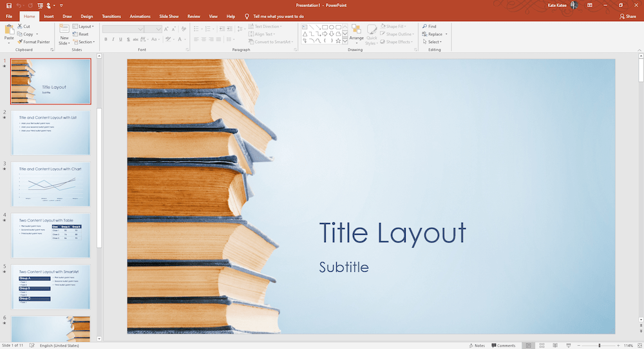This screenshot has width=644, height=349.
Task: Open the Quick Styles gallery
Action: [x=372, y=35]
